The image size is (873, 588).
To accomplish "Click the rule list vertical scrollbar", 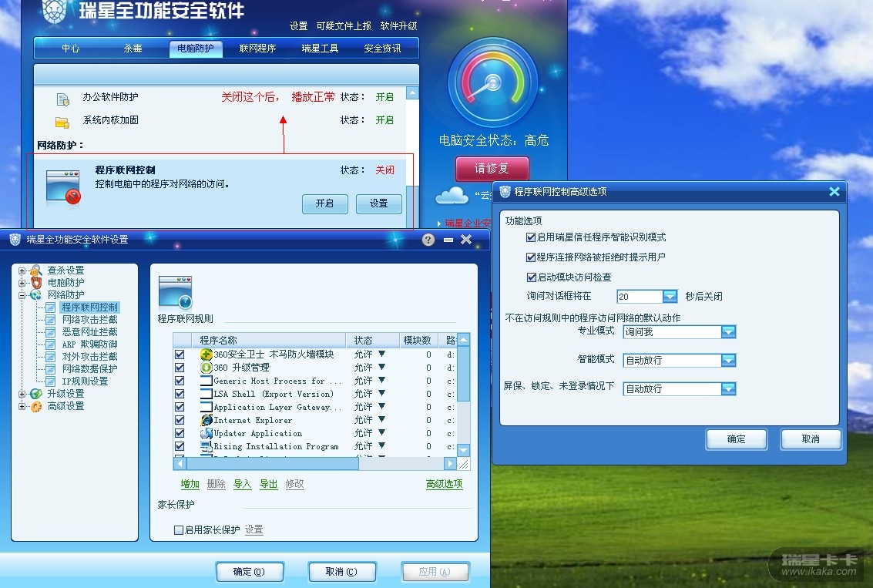I will 463,373.
